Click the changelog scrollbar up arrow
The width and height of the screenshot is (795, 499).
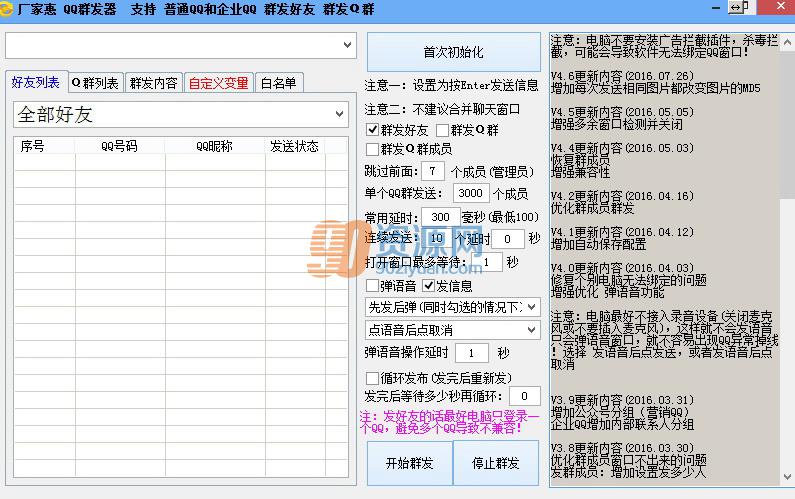pos(787,42)
